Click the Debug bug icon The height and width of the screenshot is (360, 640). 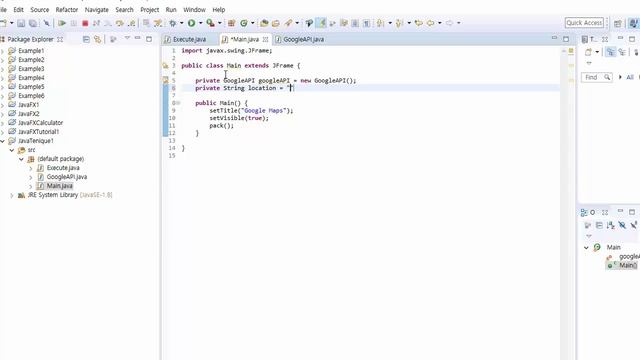click(173, 23)
